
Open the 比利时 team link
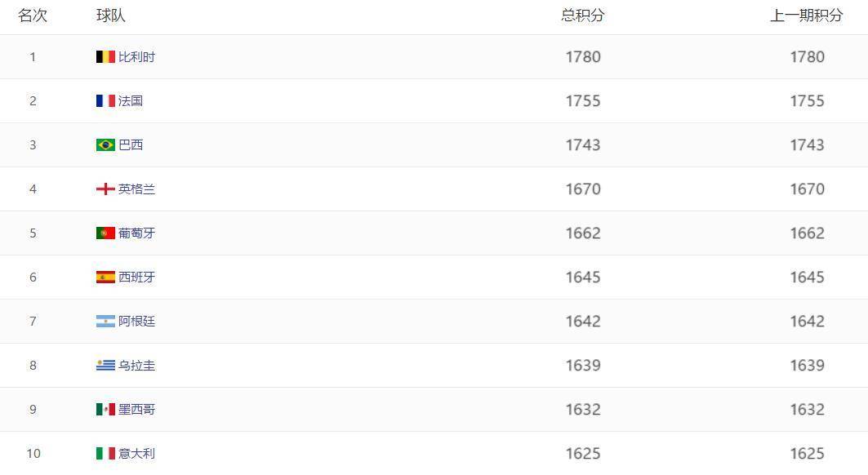136,57
